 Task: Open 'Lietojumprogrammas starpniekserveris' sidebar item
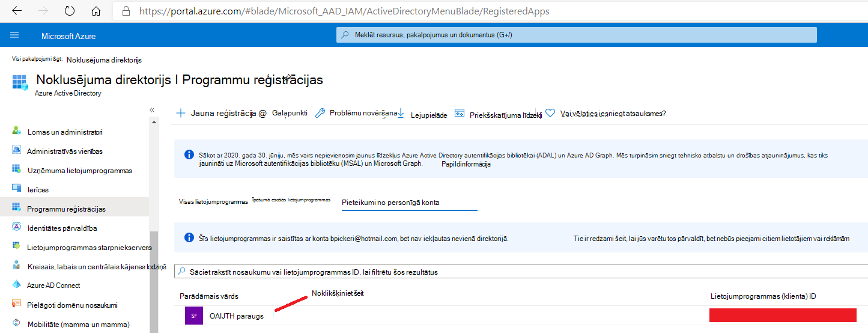[90, 247]
